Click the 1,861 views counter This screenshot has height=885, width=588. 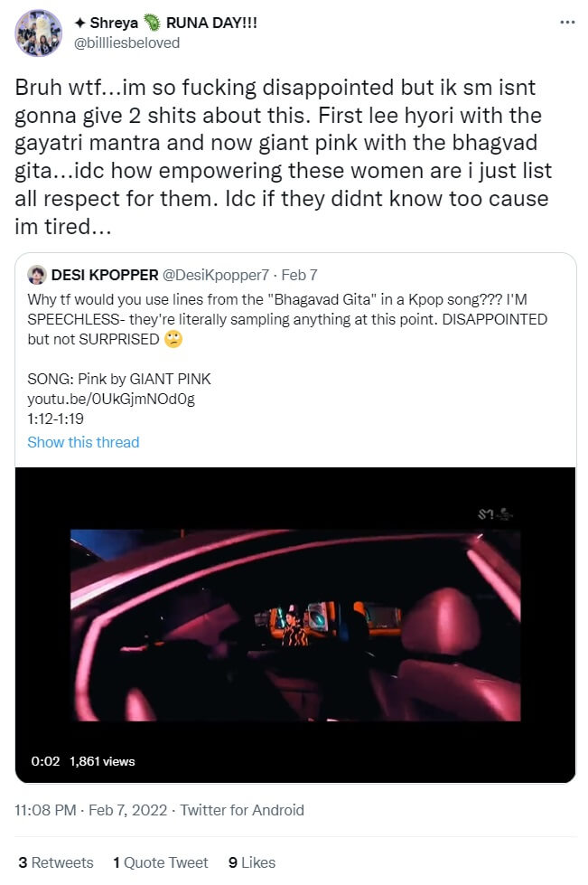[x=102, y=761]
